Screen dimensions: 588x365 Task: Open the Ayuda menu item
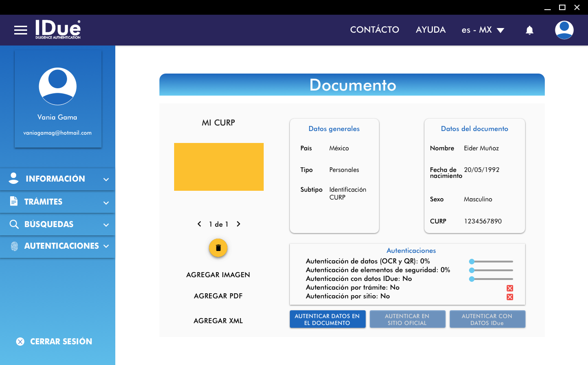click(430, 30)
